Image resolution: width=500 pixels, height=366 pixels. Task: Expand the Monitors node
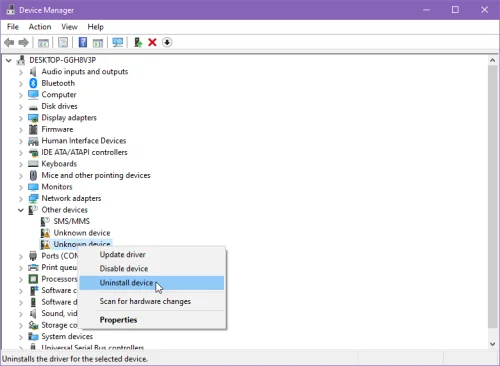click(21, 187)
